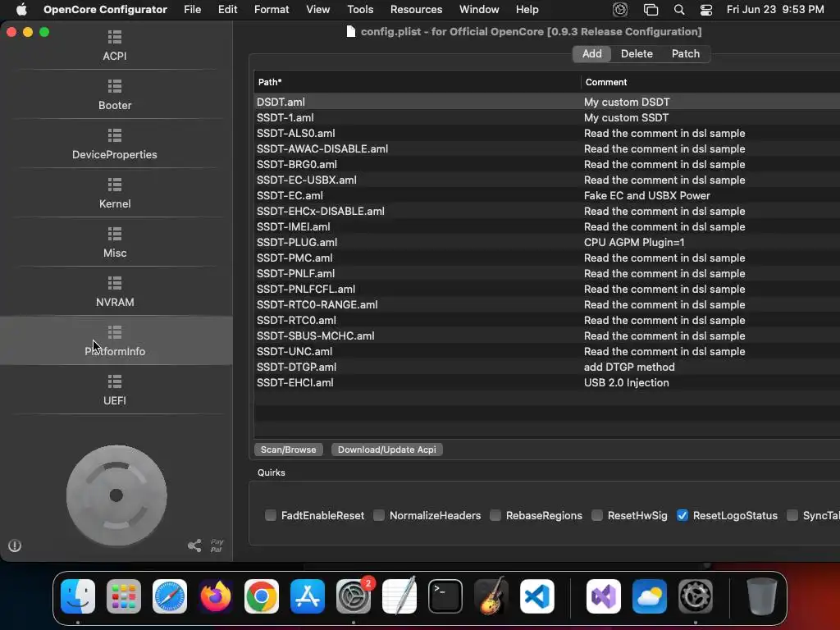
Task: Click the PayPal donate icon
Action: 217,546
